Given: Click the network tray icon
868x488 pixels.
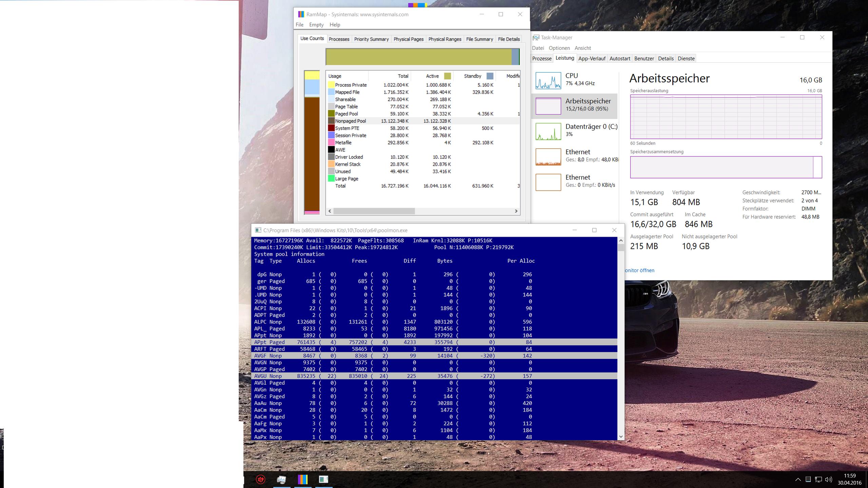Looking at the screenshot, I should coord(818,479).
